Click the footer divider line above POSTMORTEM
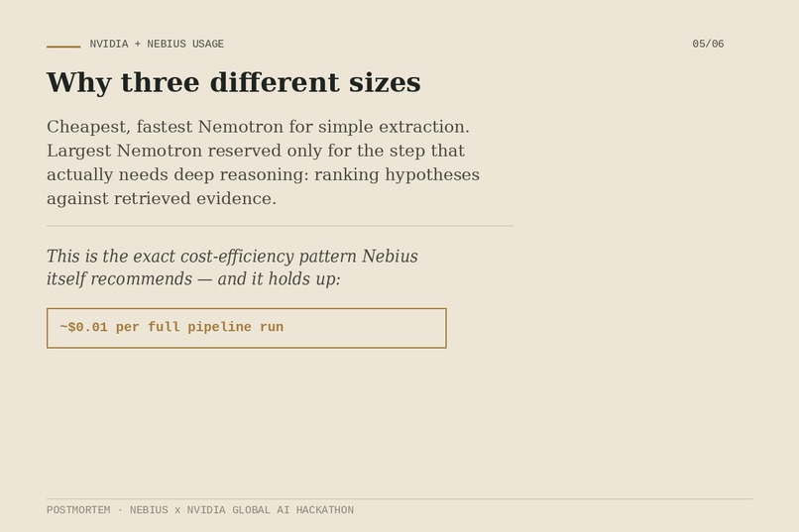Viewport: 799px width, 532px height. (399, 499)
